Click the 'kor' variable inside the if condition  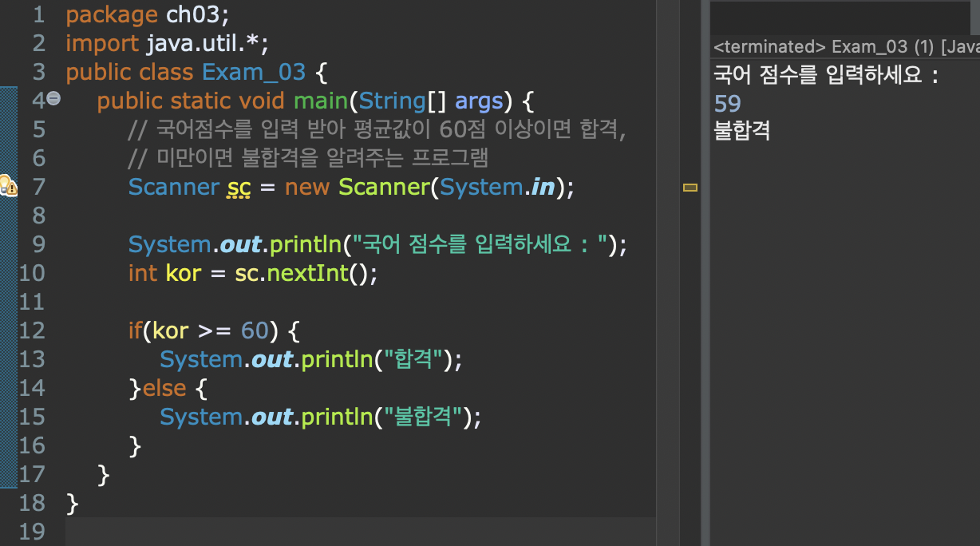click(x=169, y=330)
